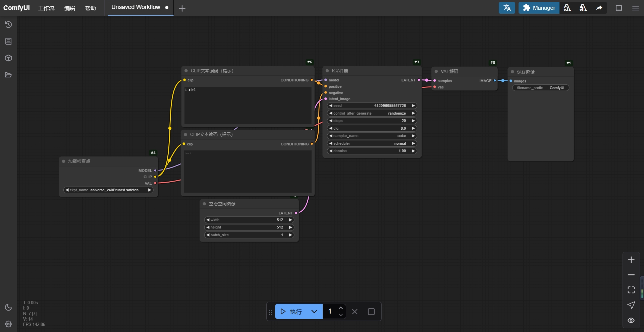Open the node library list icon
This screenshot has height=332, width=644.
(x=8, y=41)
